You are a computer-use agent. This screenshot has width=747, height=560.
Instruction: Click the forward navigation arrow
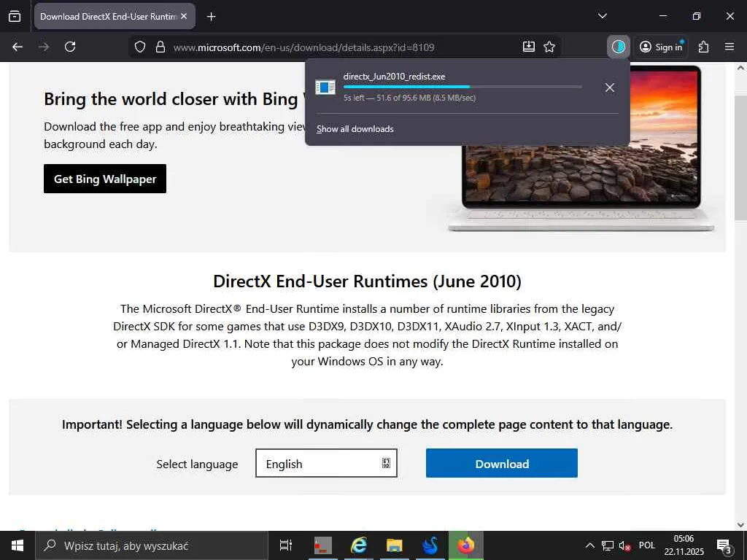(44, 47)
